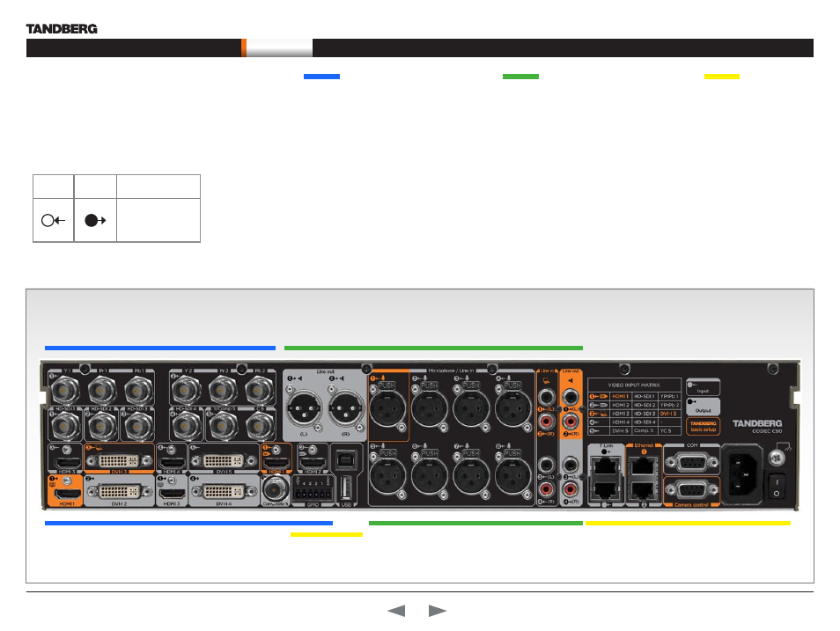Click the orange "DVI-I 3" matrix cell

click(668, 414)
